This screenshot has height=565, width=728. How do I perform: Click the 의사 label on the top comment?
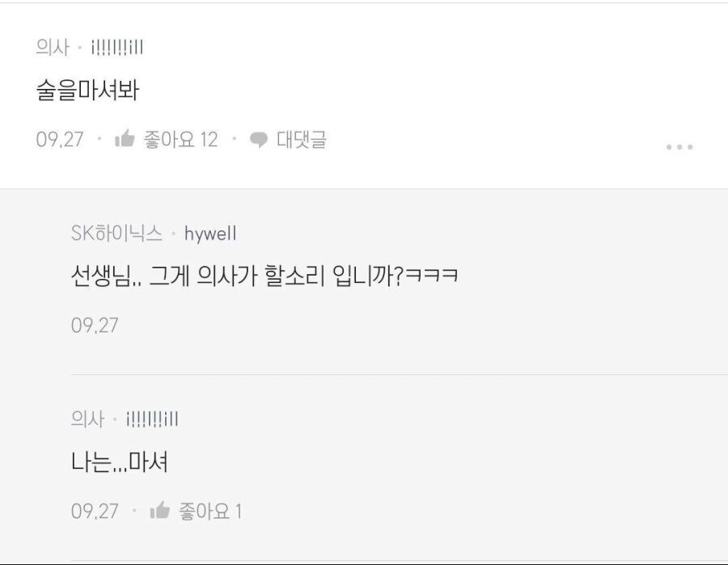coord(53,48)
